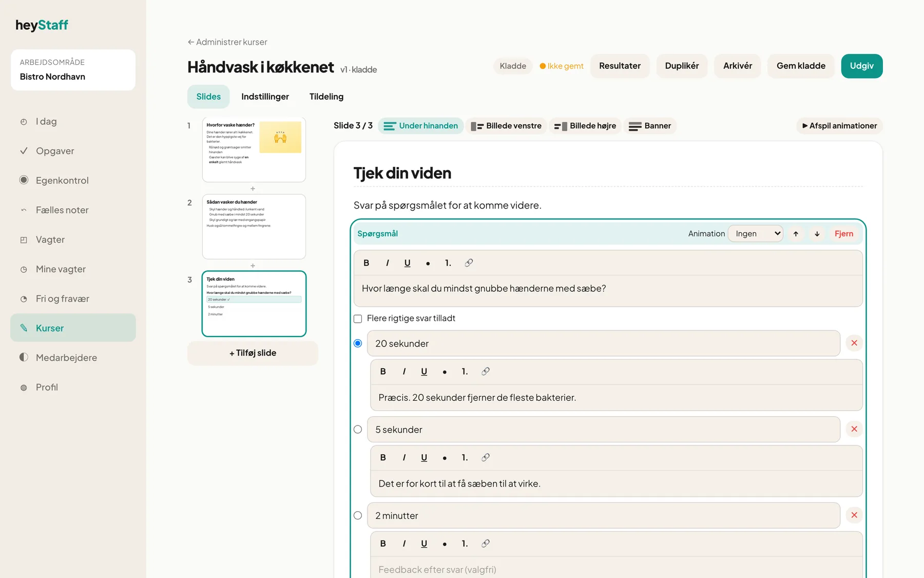The width and height of the screenshot is (924, 578).
Task: Italicize text in '2 minutter' feedback toolbar
Action: 404,544
